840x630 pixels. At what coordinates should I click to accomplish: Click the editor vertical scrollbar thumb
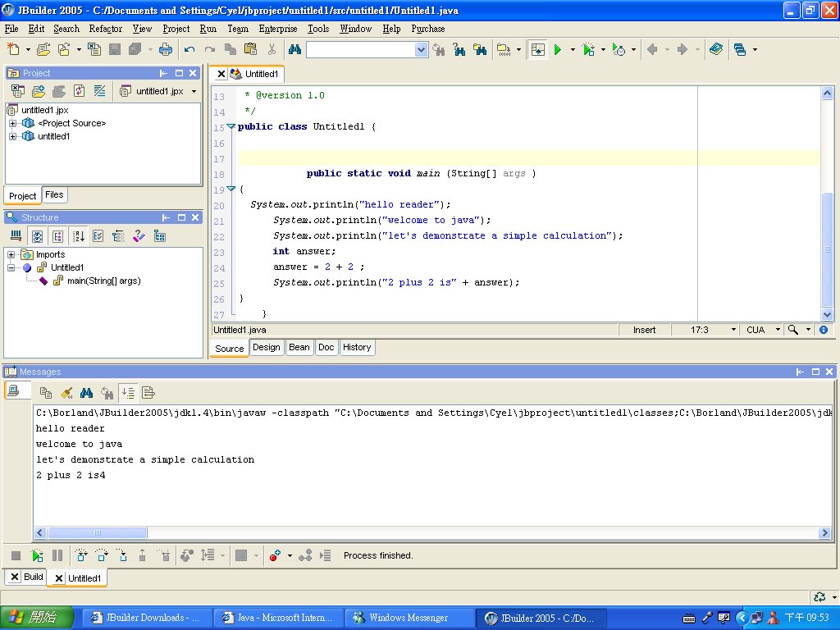827,249
